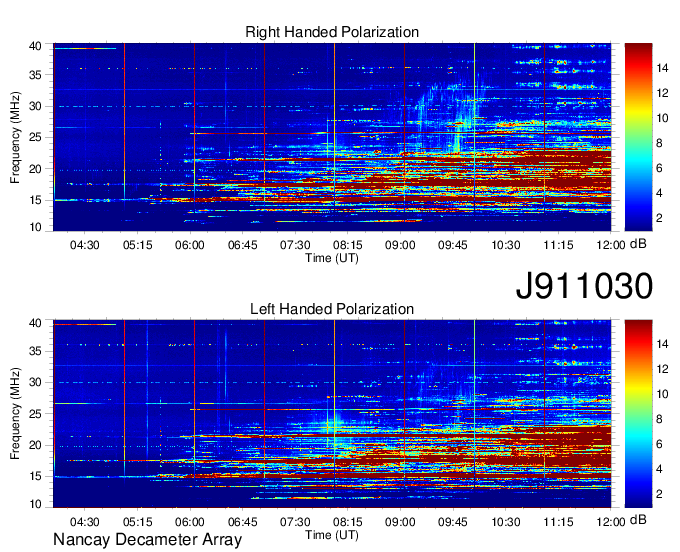Click "04:30" tick on right-handed time axis
Screen dimensions: 680x552
85,245
